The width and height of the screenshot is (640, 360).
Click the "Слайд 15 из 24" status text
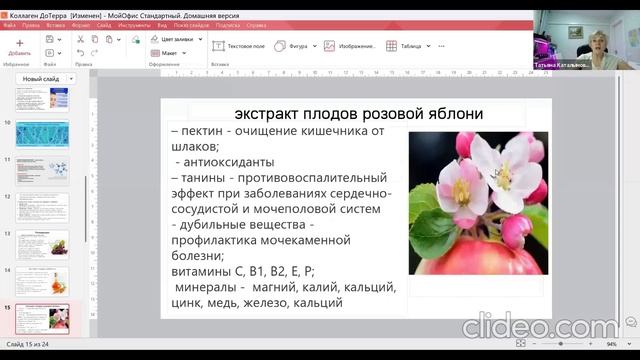pos(27,344)
